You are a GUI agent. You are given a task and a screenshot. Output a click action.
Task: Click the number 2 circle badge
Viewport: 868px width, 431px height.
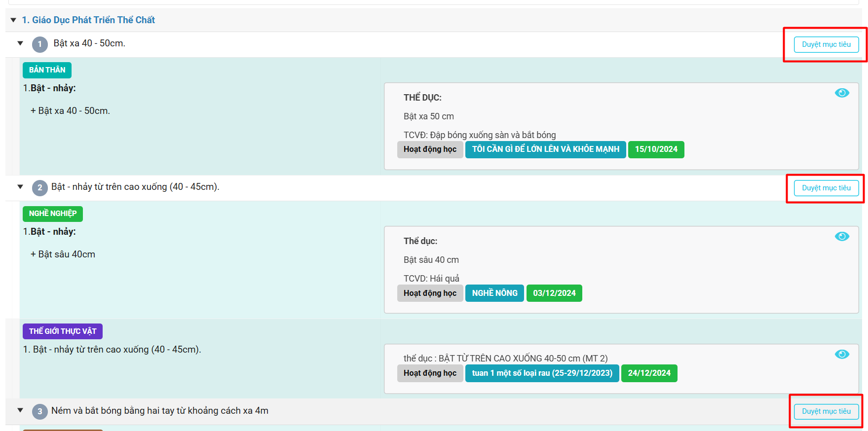(40, 188)
